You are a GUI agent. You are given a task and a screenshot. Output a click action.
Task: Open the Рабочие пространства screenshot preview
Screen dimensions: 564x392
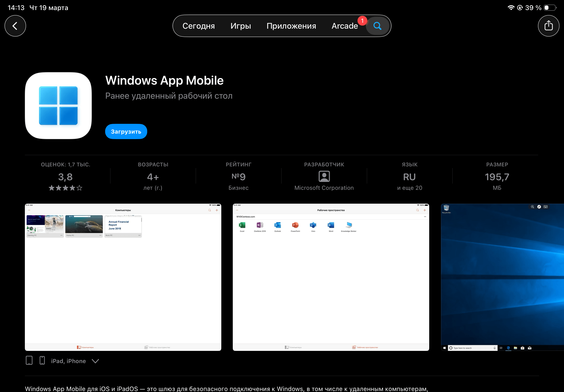(x=331, y=277)
